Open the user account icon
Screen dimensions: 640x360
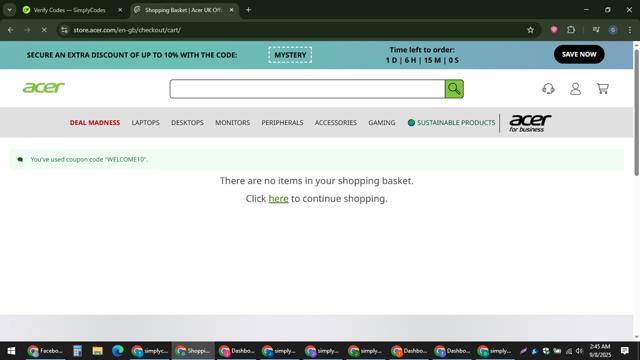click(x=575, y=89)
